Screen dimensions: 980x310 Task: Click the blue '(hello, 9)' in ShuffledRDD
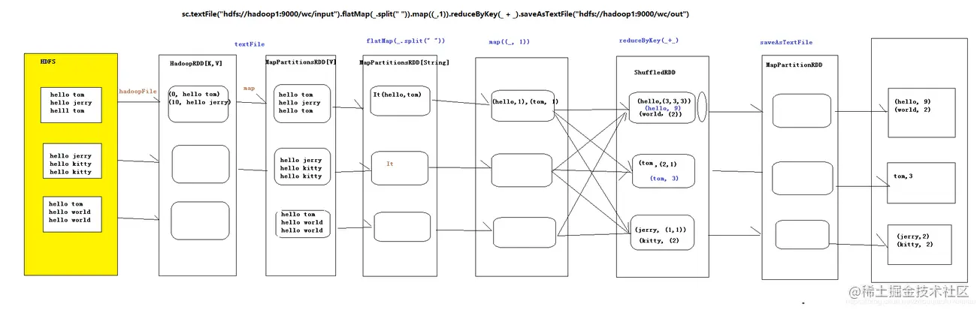(x=663, y=108)
